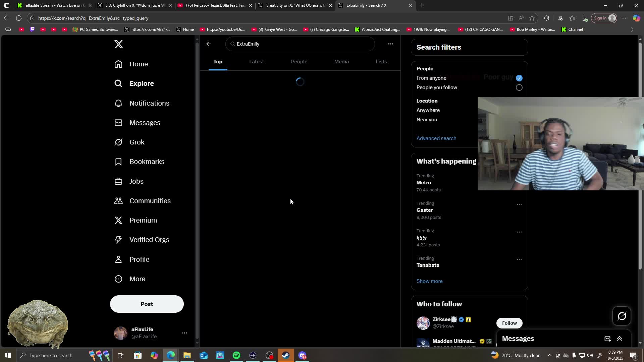644x362 pixels.
Task: Open search options three-dot menu
Action: [391, 44]
